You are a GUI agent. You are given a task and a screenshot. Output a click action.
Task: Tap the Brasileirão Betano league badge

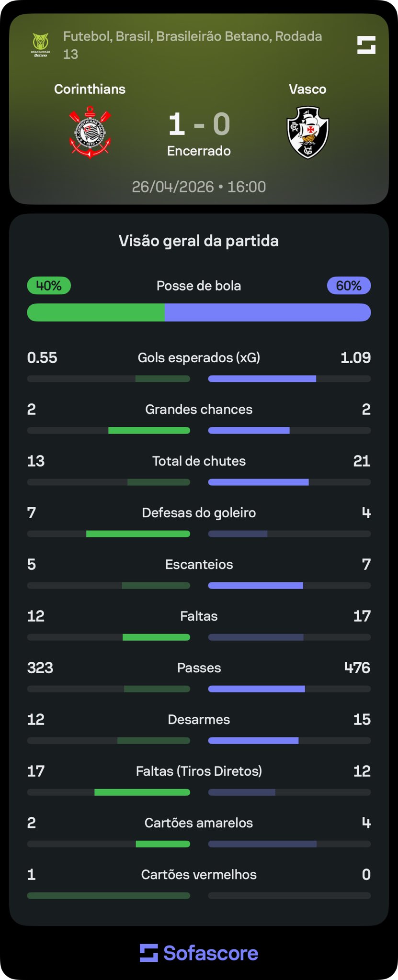click(41, 45)
